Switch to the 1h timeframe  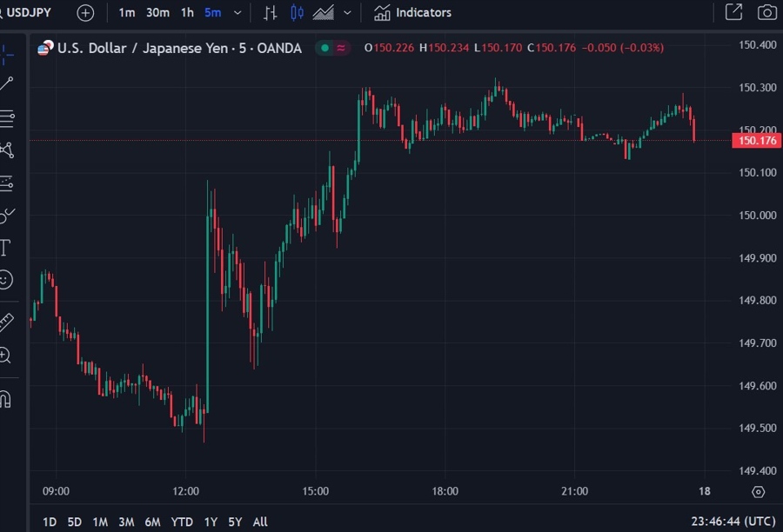185,12
